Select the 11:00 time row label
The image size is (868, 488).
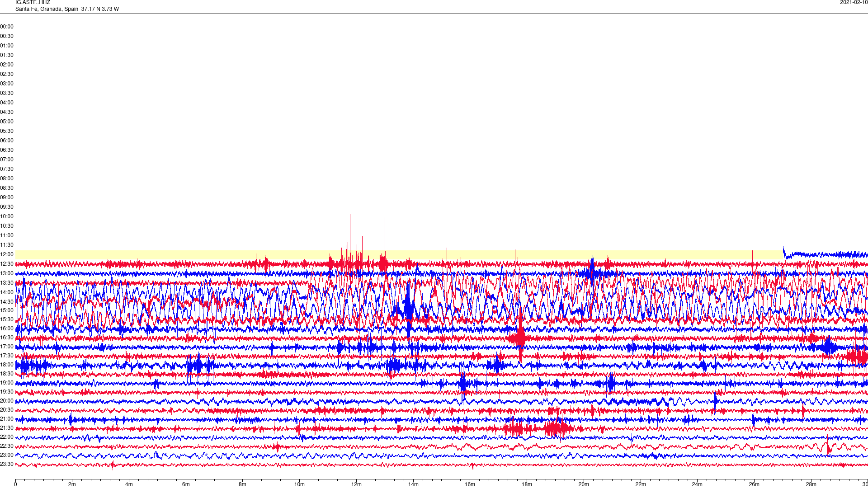point(7,235)
